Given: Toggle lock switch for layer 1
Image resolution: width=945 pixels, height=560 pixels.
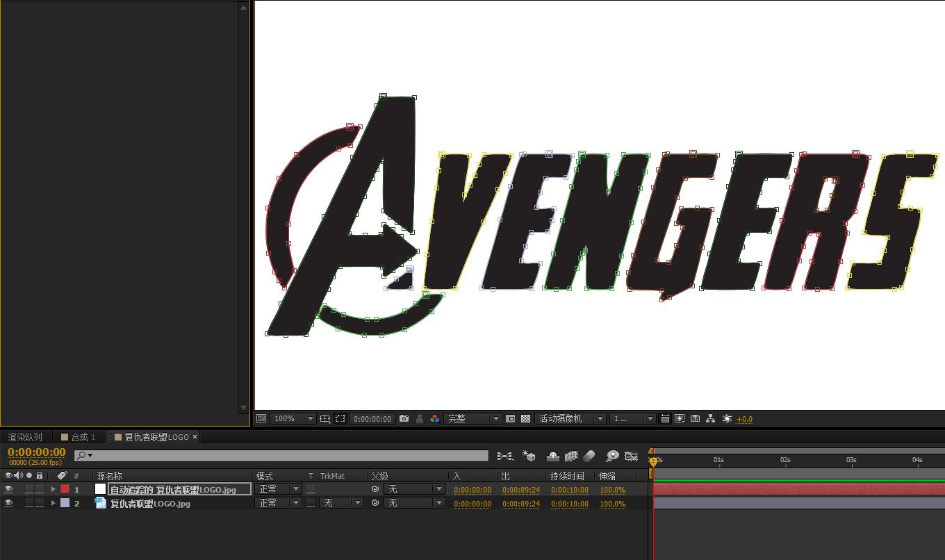Looking at the screenshot, I should tap(40, 489).
